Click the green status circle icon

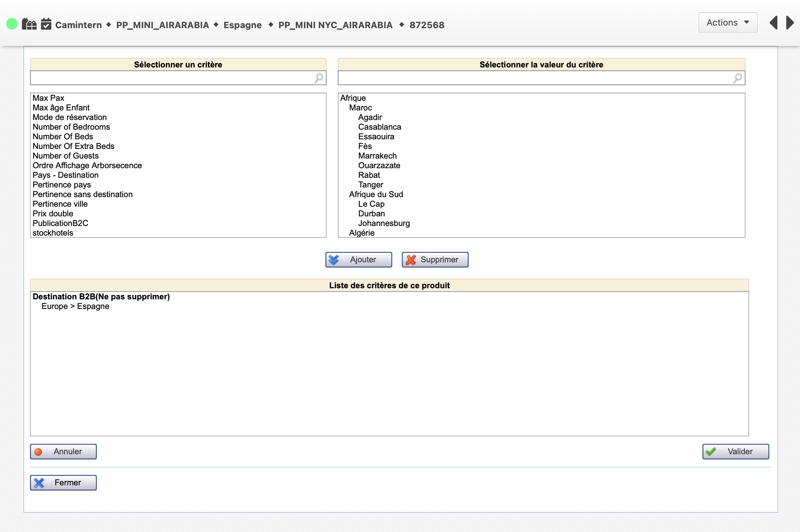pos(12,24)
